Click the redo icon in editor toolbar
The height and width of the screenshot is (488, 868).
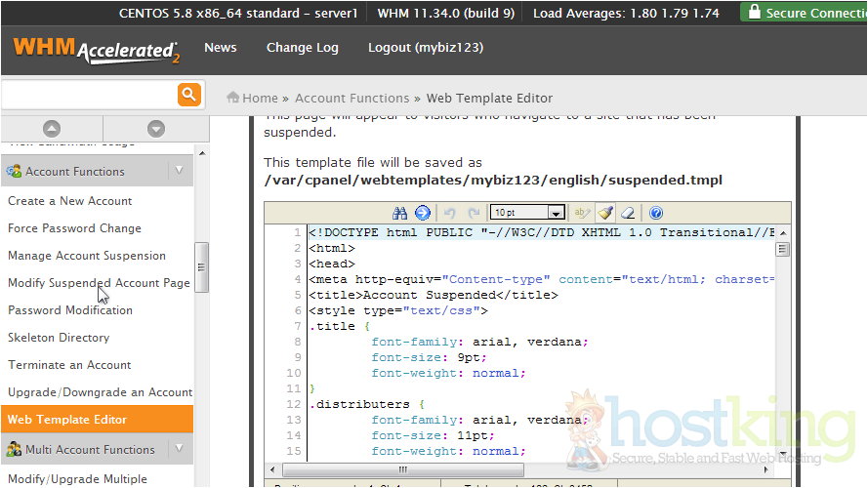click(x=474, y=213)
